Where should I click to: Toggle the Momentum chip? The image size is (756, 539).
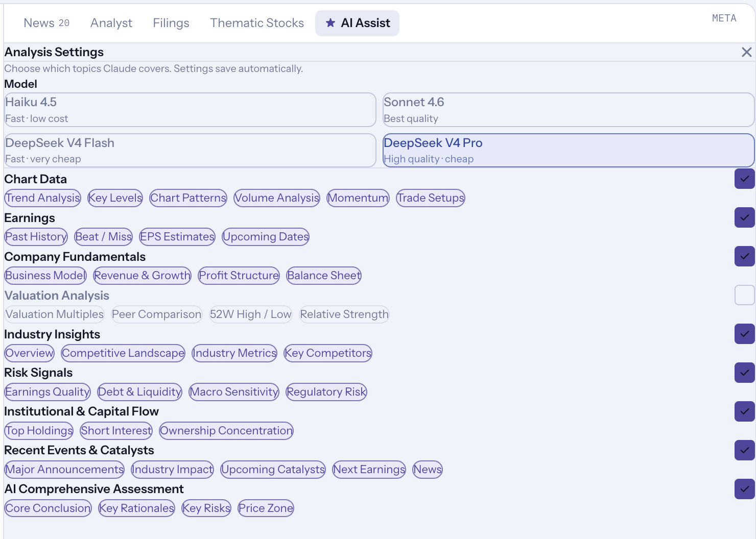coord(358,198)
